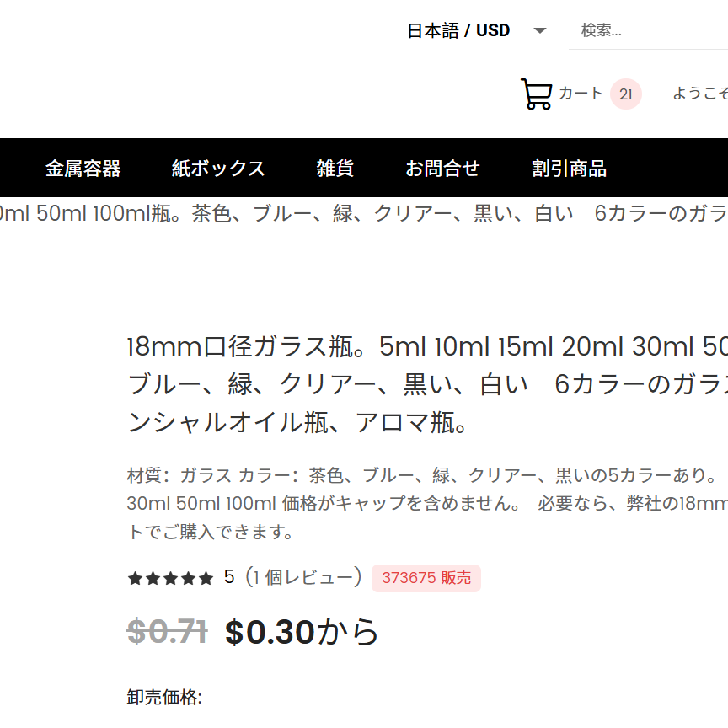Click the 卸売価格 wholesale price label
This screenshot has height=728, width=728.
point(164,698)
